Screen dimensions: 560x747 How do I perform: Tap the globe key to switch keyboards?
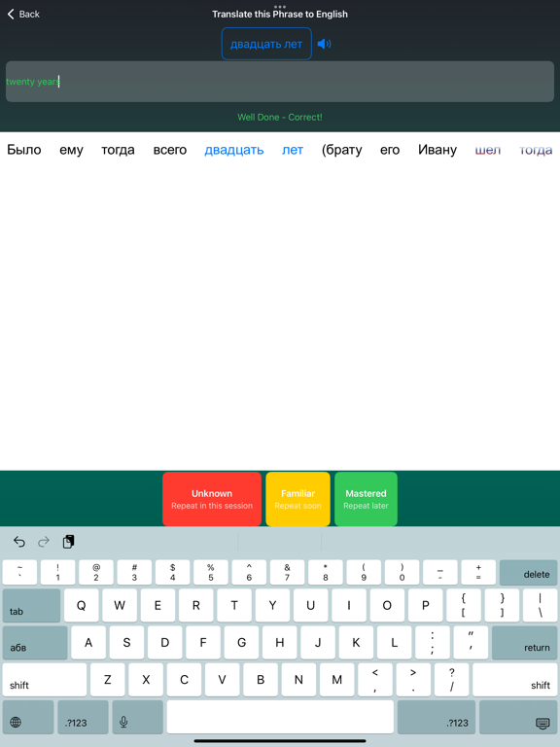pos(28,717)
